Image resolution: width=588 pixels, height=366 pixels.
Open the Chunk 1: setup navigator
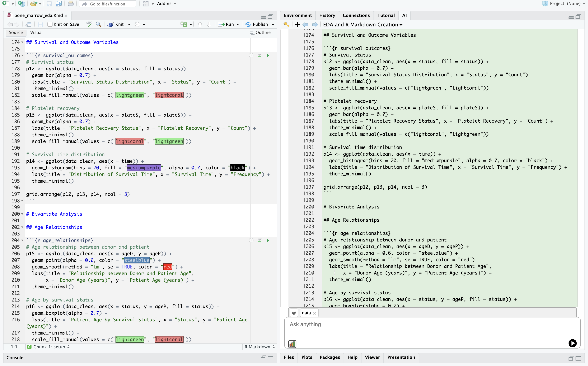point(48,347)
